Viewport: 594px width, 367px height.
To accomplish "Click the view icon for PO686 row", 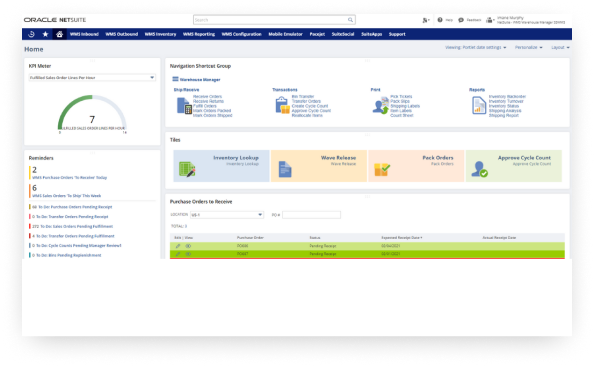I will click(x=188, y=246).
